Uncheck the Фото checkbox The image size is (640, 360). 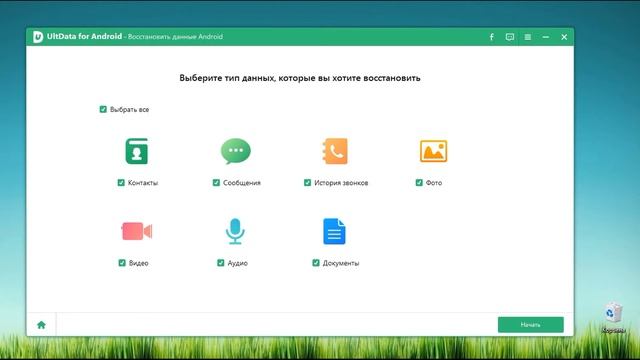pos(419,182)
